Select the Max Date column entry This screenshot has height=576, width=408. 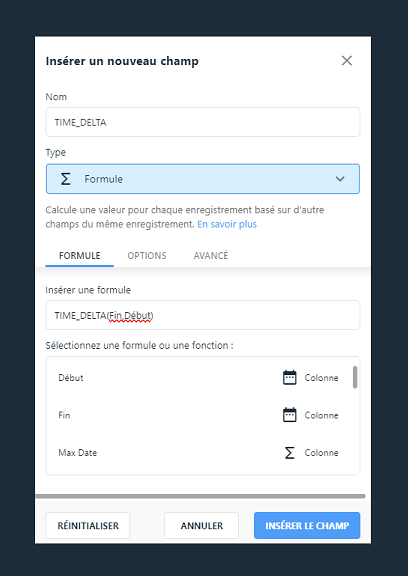click(199, 453)
